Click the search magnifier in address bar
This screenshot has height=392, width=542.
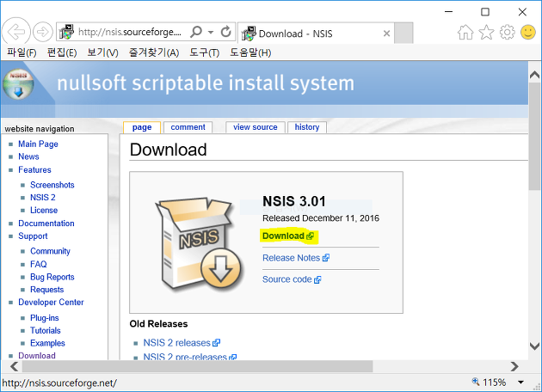point(196,32)
